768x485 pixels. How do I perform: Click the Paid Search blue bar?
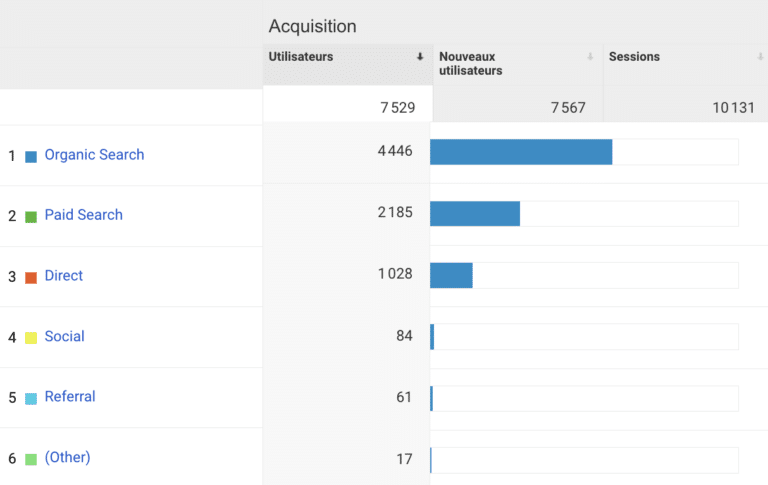tap(474, 213)
